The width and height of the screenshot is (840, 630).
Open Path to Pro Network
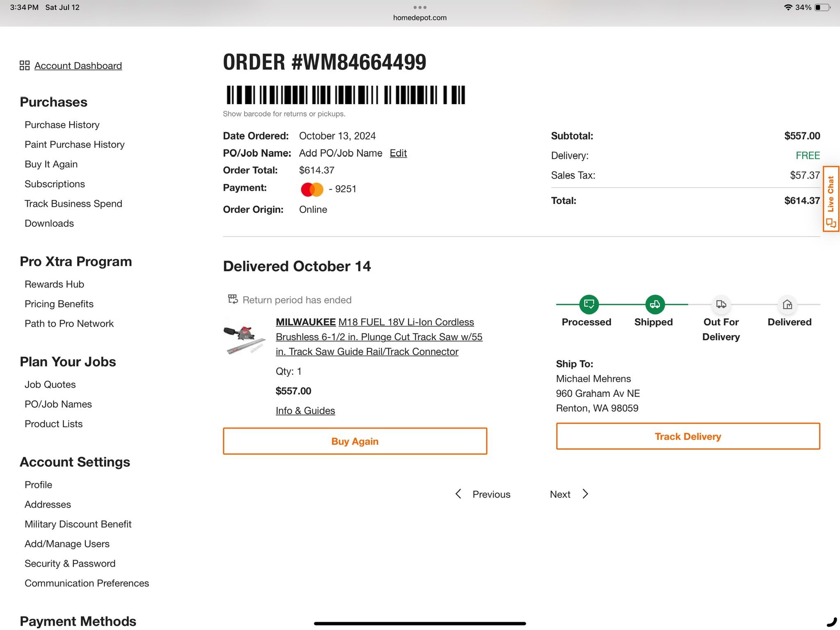(x=69, y=323)
